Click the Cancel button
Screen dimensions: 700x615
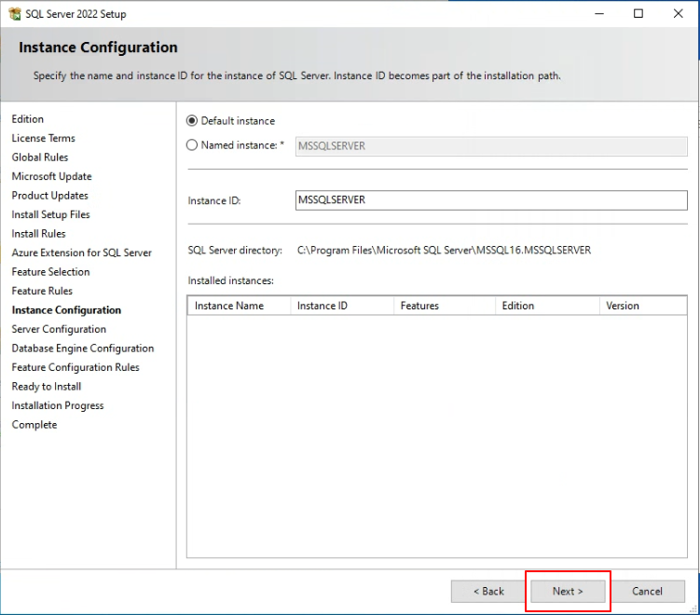[x=647, y=592]
